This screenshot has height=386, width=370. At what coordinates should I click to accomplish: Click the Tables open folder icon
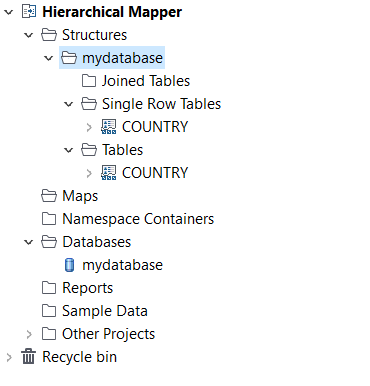[89, 150]
